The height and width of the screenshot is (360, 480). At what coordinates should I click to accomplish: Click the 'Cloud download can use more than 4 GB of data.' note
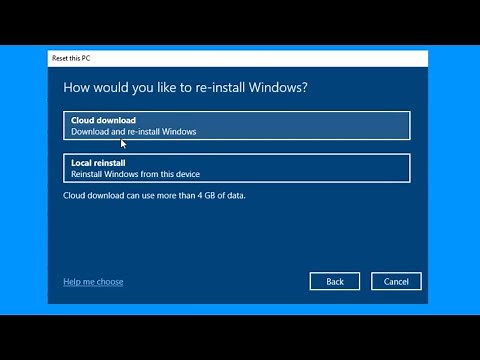(x=154, y=195)
